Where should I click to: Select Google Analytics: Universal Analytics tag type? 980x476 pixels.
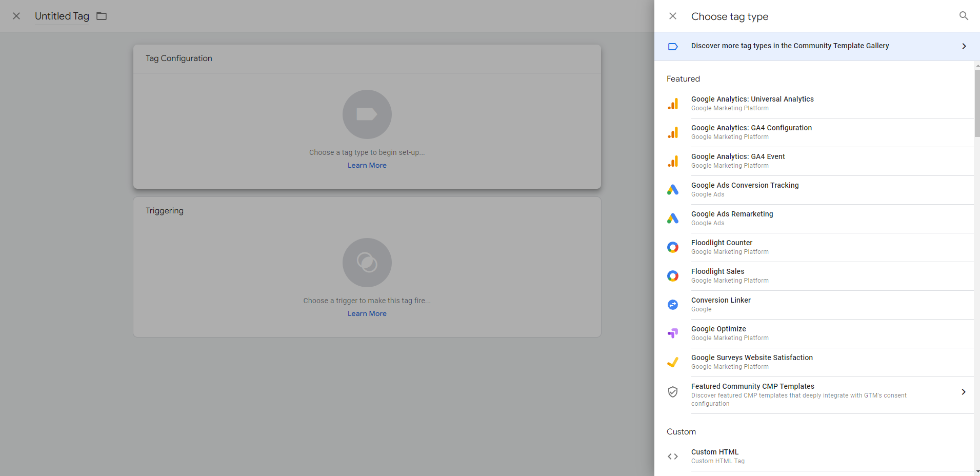point(814,104)
